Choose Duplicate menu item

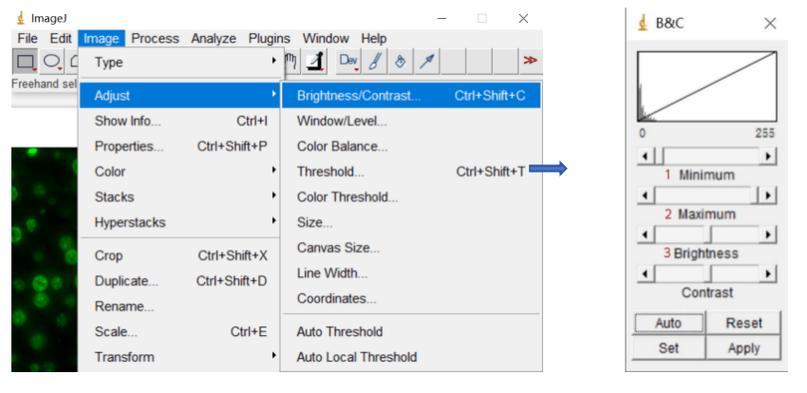[x=180, y=281]
